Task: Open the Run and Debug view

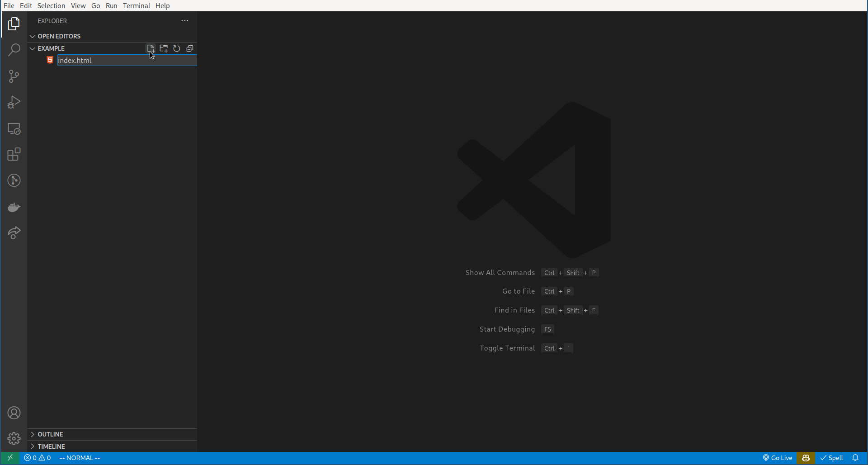Action: 14,102
